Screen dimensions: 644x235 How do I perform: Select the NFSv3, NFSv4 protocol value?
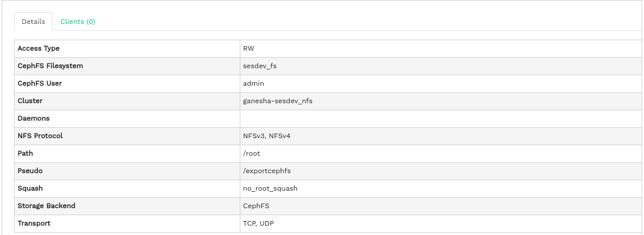[x=268, y=136]
